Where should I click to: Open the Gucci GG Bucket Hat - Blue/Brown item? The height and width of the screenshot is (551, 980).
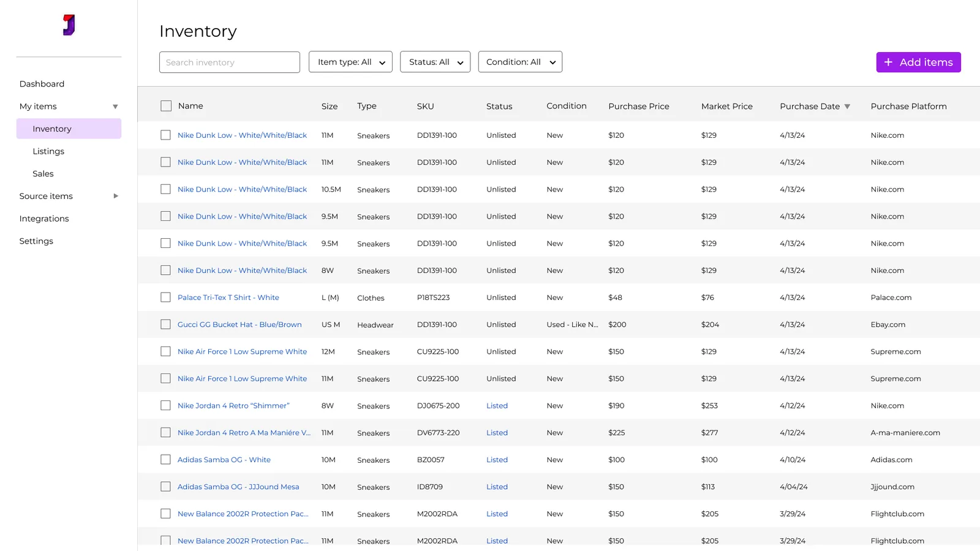click(x=239, y=324)
